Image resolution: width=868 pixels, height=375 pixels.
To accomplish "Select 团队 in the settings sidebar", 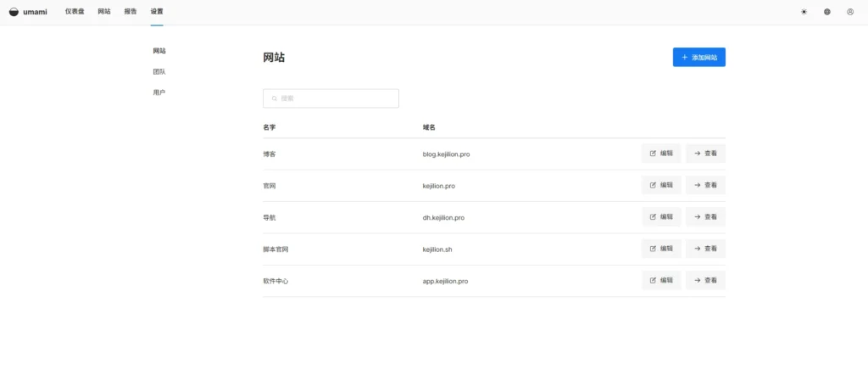I will [159, 71].
